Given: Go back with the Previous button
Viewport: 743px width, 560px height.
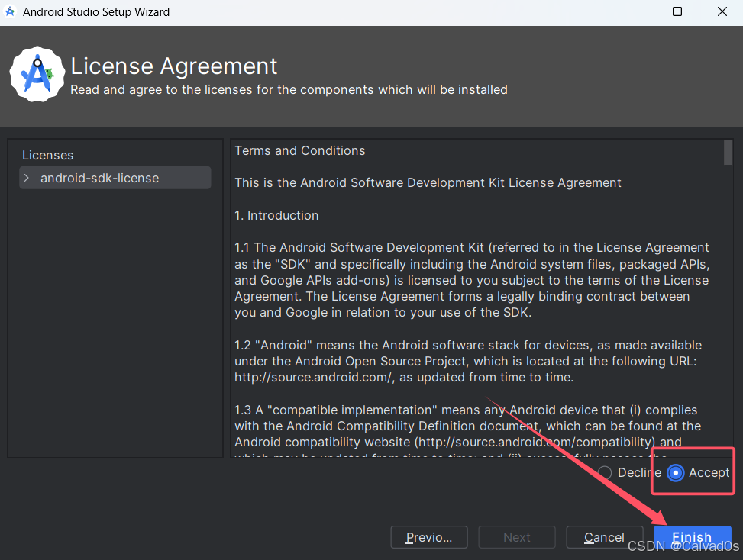Looking at the screenshot, I should [x=429, y=537].
